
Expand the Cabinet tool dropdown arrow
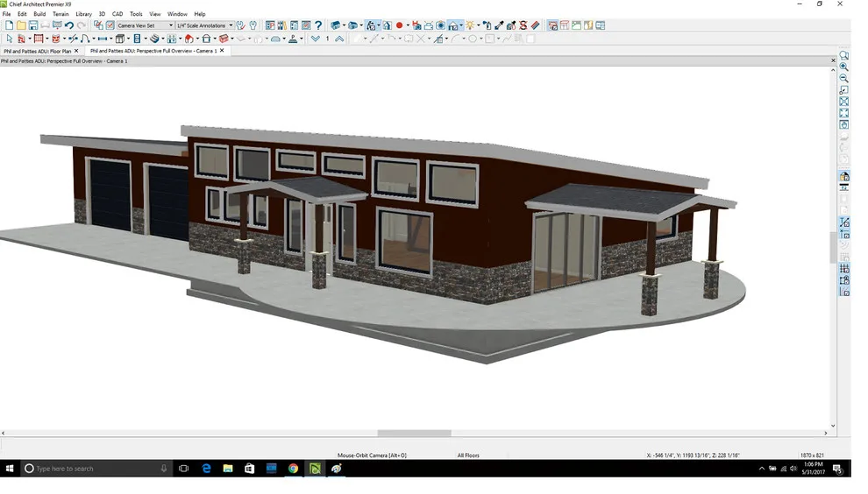(128, 39)
